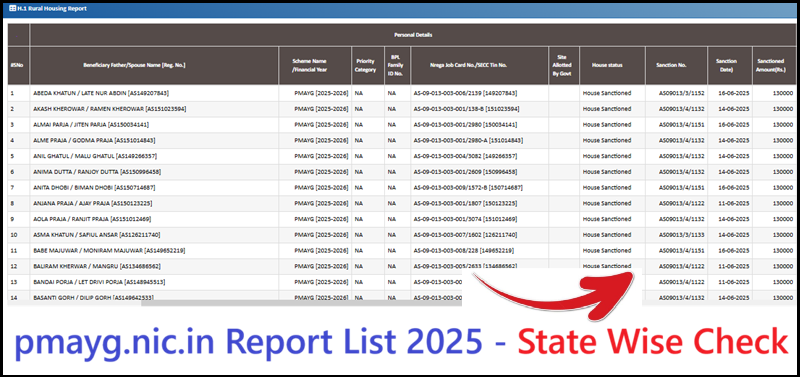Screen dimensions: 801x377
Task: Click the Personal Details group header
Action: click(413, 35)
